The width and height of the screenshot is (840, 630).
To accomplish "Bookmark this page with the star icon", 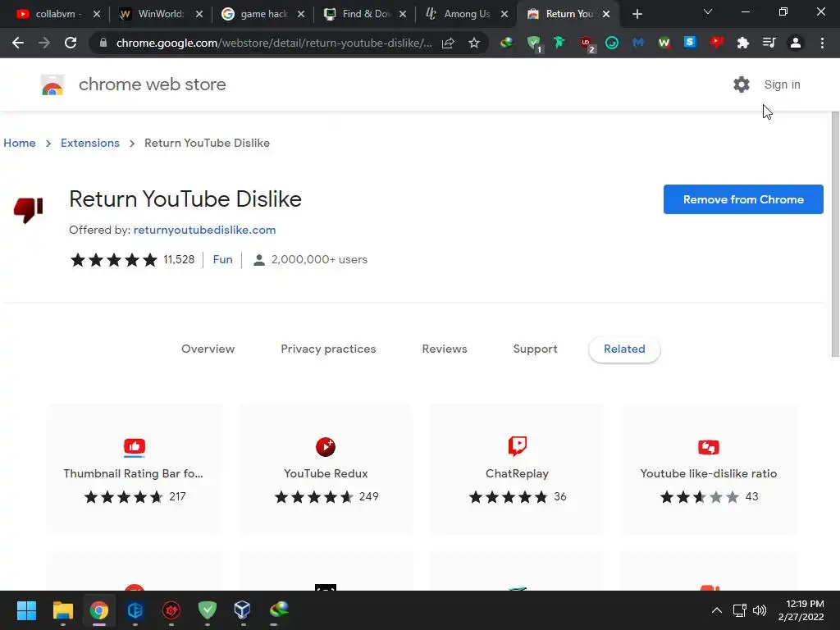I will point(474,43).
